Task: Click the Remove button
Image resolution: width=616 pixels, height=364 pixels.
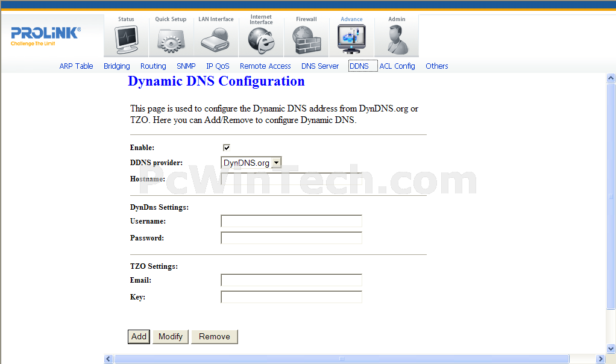Action: [x=215, y=336]
